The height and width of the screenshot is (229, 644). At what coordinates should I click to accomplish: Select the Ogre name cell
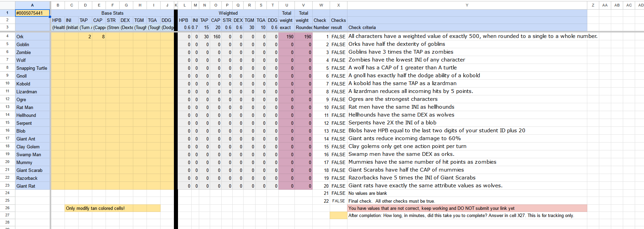pyautogui.click(x=32, y=99)
